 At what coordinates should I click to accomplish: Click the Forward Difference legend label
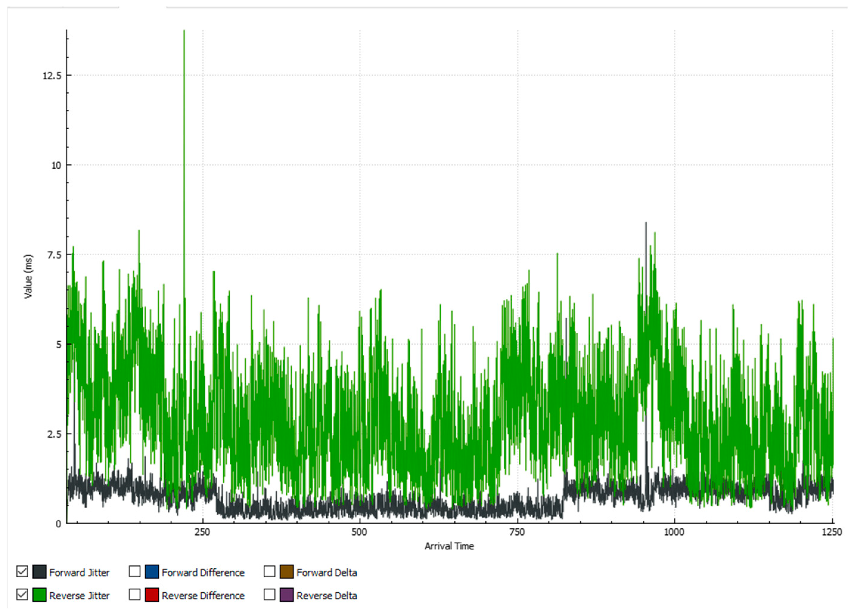point(203,573)
